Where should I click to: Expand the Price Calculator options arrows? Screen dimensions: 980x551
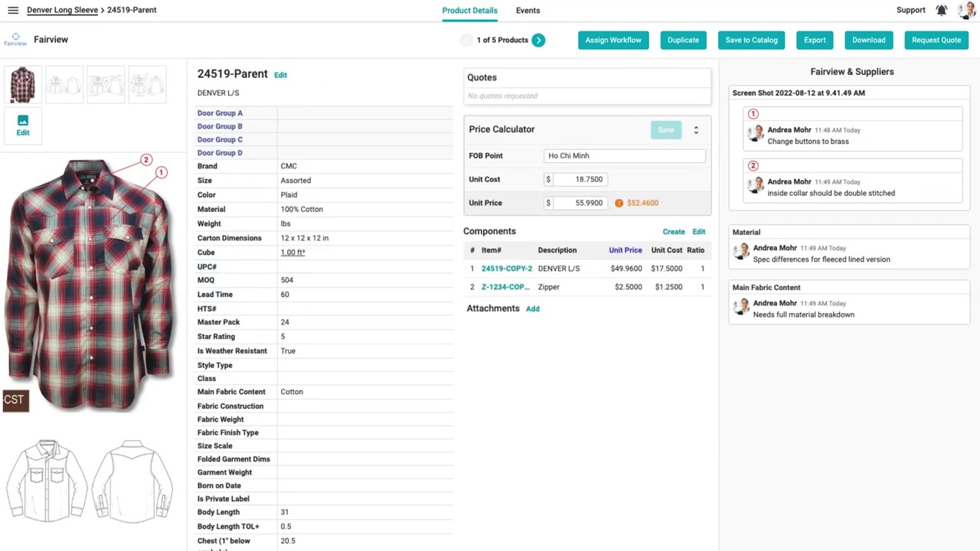(696, 130)
